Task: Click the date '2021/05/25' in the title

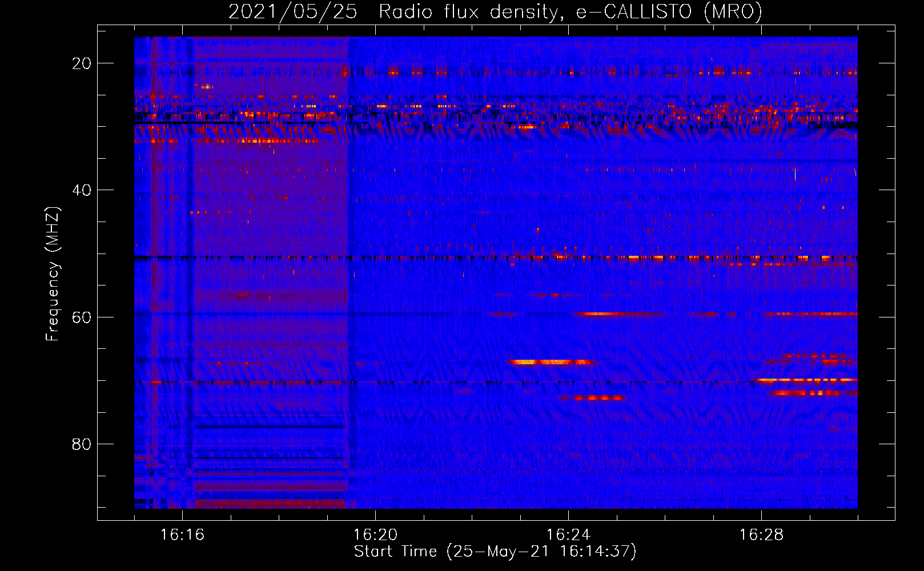Action: pos(293,12)
